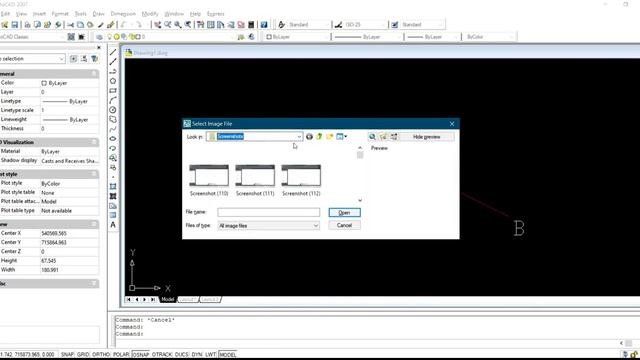Open the DesignCenter toolbar icon
The height and width of the screenshot is (360, 640).
point(211,25)
